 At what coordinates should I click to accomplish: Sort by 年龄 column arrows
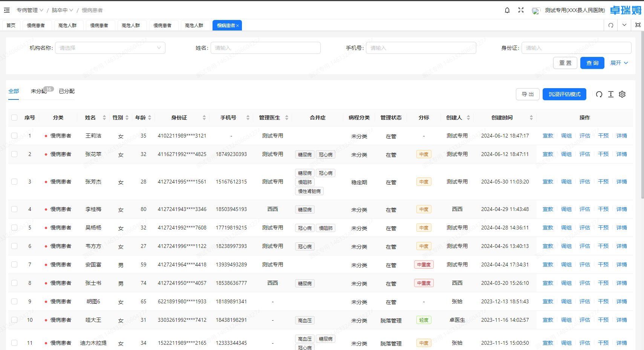pos(150,118)
